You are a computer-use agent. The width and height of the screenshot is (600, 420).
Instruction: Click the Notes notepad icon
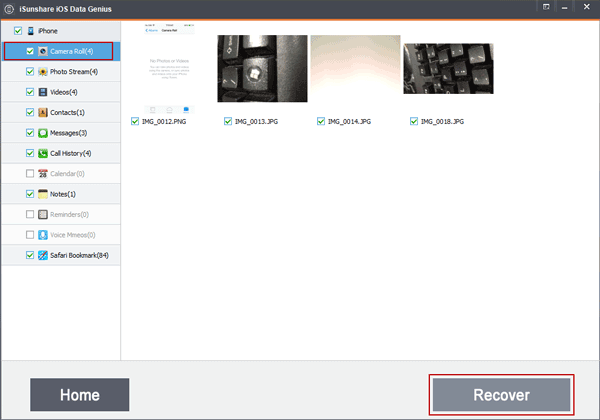pyautogui.click(x=43, y=194)
